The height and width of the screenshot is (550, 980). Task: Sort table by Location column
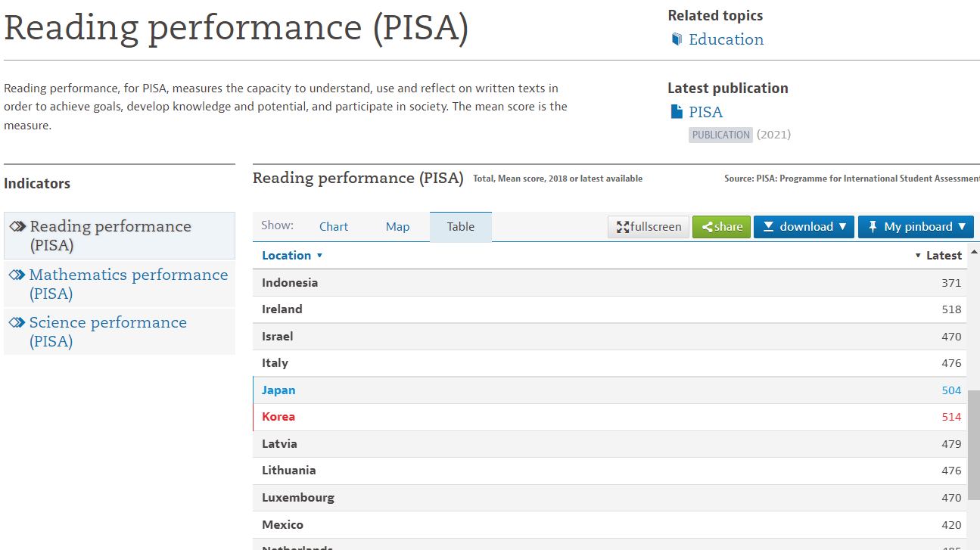pos(291,256)
